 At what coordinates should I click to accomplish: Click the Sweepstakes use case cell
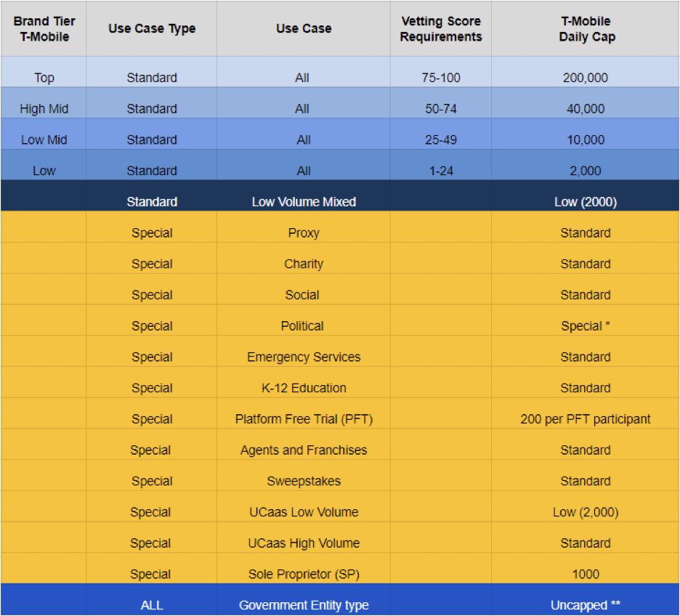tap(304, 481)
